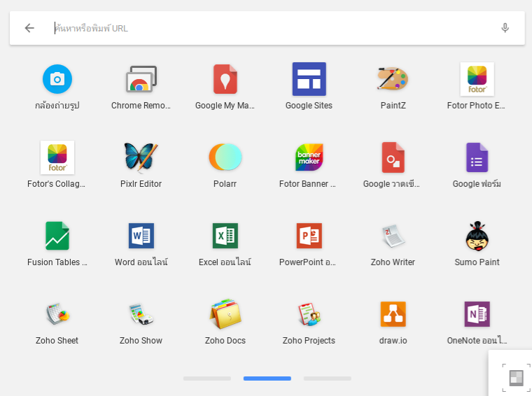Open Google My Maps app
The height and width of the screenshot is (396, 532).
225,79
